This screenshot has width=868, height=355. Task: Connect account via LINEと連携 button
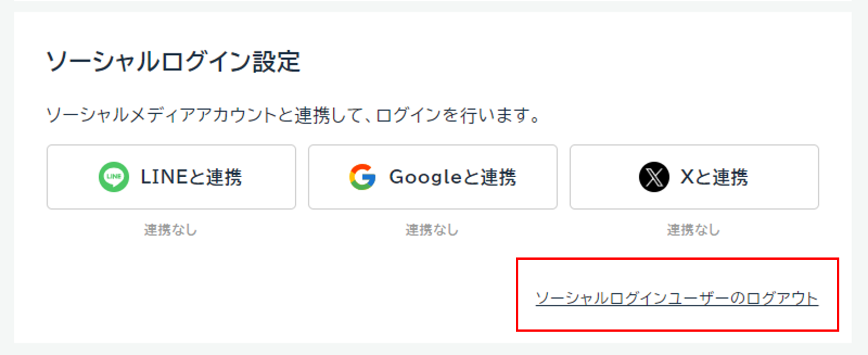coord(171,177)
